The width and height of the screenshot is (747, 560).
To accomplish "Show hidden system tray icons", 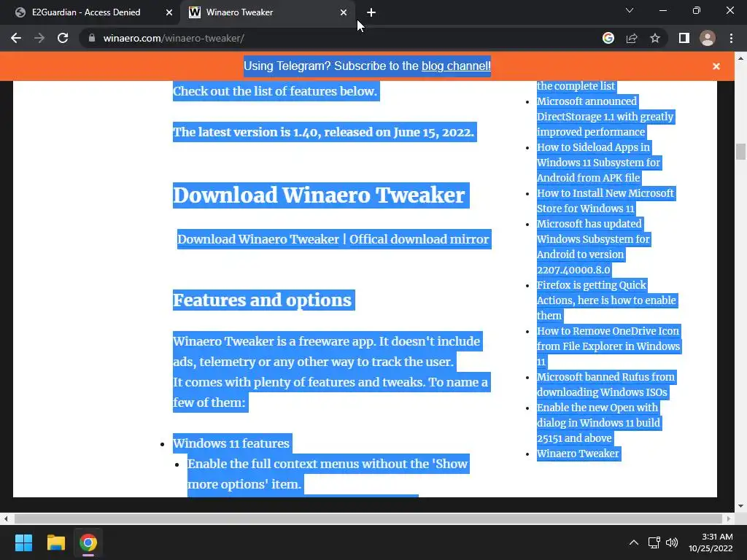I will click(x=634, y=542).
